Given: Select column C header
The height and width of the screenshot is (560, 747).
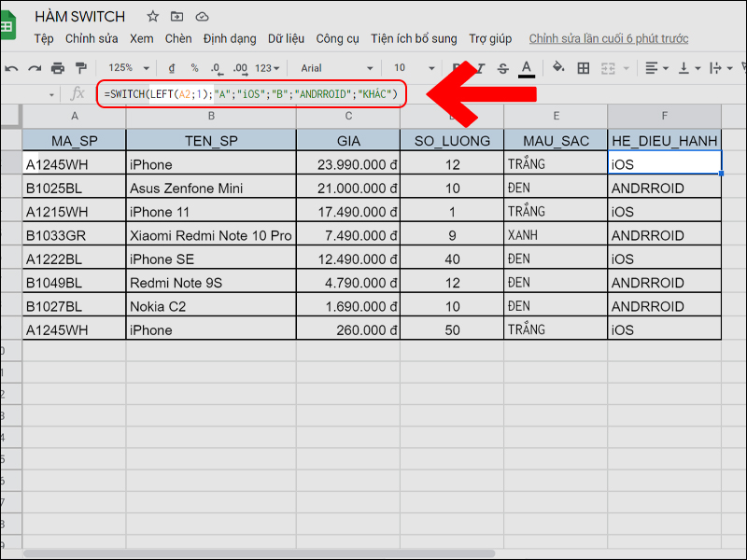Looking at the screenshot, I should coord(348,116).
